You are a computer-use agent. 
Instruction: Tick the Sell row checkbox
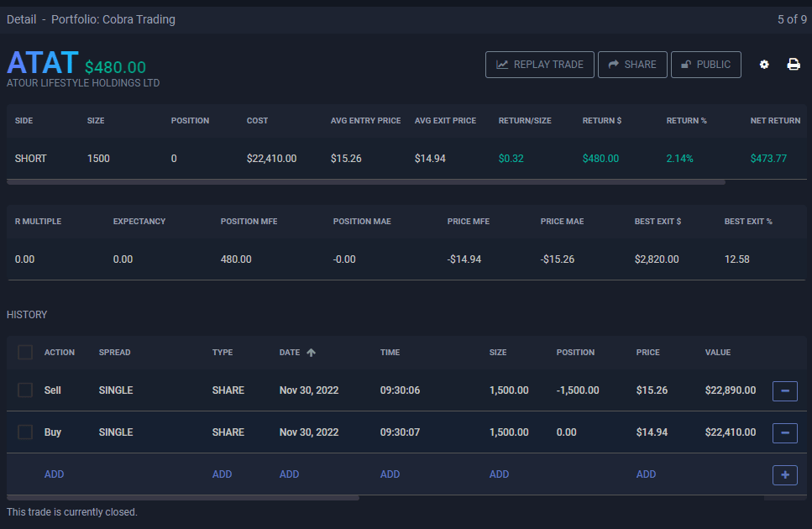click(x=25, y=390)
